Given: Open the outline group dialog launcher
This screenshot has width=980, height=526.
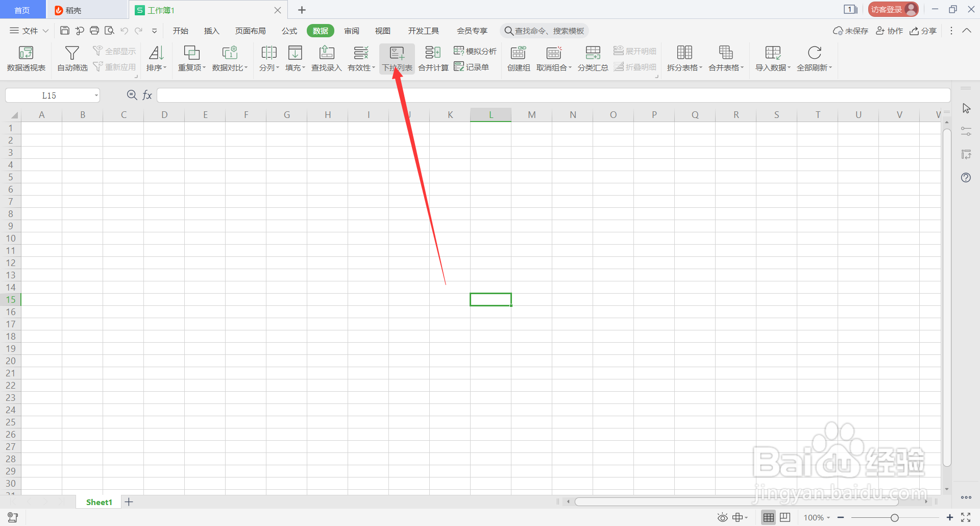Looking at the screenshot, I should pyautogui.click(x=657, y=77).
